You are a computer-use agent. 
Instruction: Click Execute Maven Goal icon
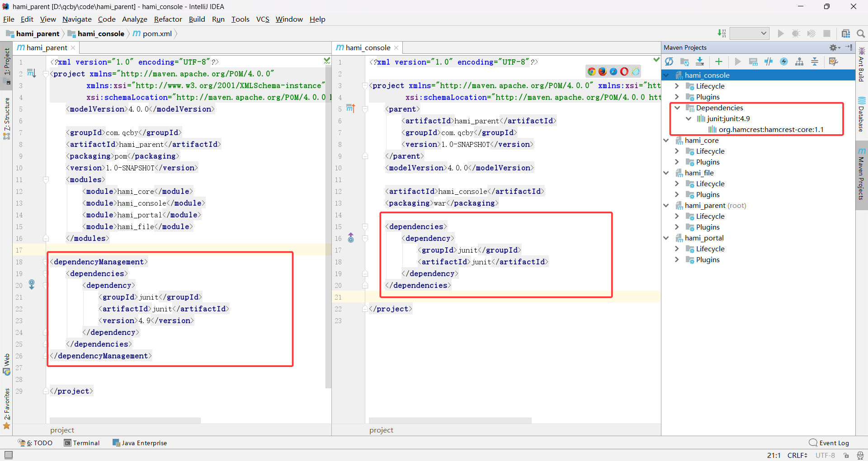[753, 61]
